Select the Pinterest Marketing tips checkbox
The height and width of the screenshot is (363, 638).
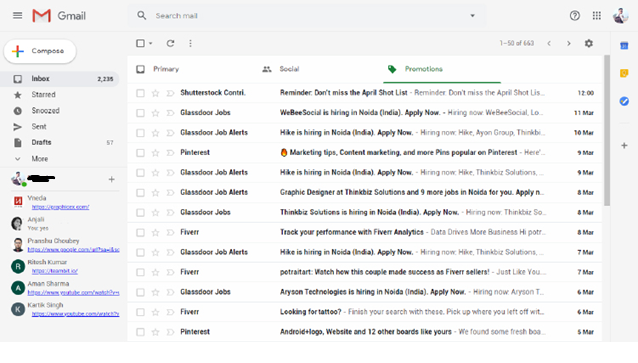[140, 153]
